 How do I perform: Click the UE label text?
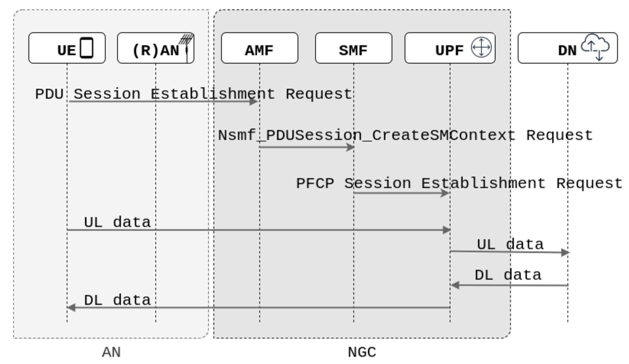point(67,51)
